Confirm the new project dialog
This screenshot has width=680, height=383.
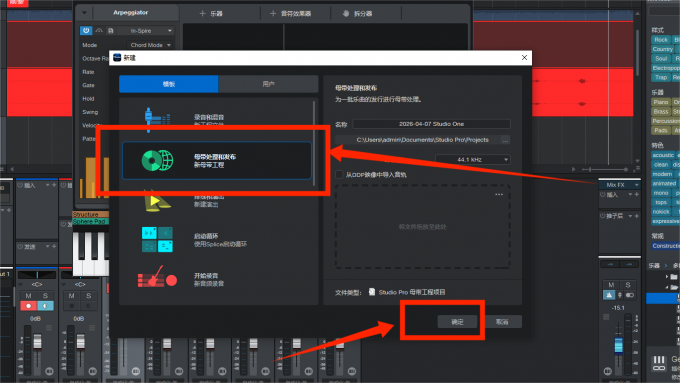[x=457, y=322]
